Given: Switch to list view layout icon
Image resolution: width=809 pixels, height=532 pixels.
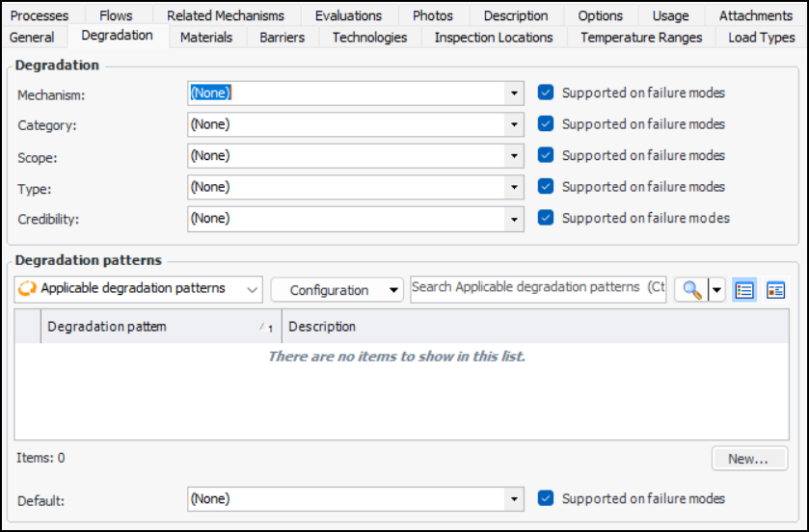Looking at the screenshot, I should click(x=744, y=289).
